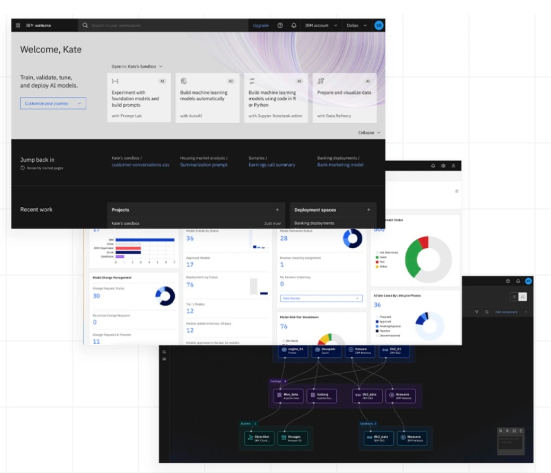Add a new project with plus icon
Screen dimensions: 551x473
coord(277,210)
